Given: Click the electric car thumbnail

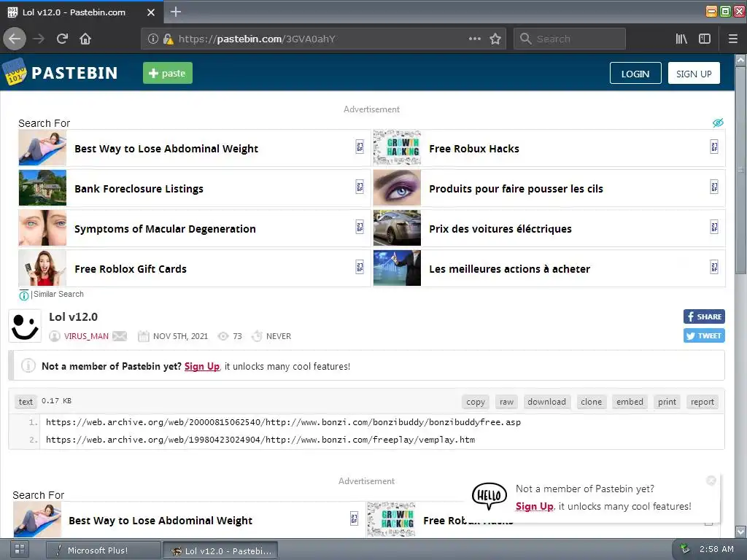Looking at the screenshot, I should [x=397, y=228].
